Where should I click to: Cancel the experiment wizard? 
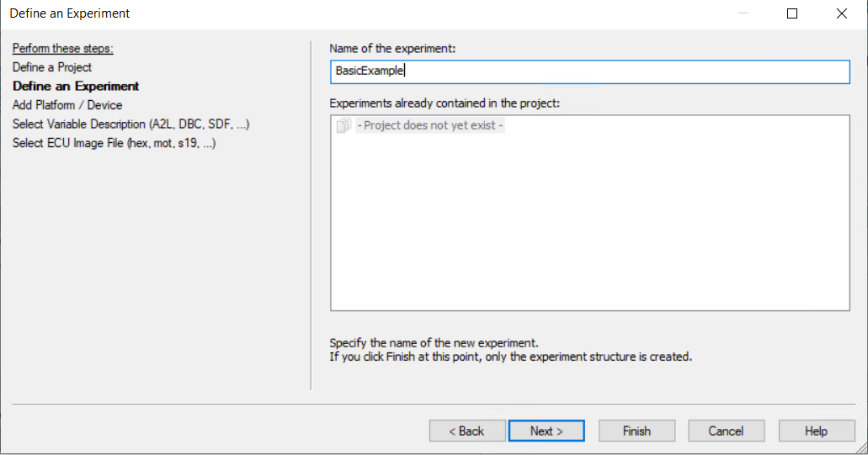[x=726, y=431]
